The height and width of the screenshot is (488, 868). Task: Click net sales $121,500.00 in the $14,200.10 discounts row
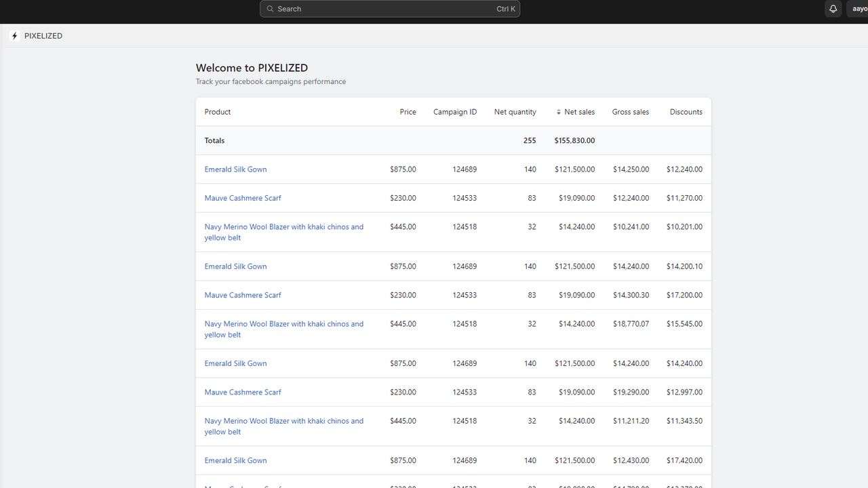[x=574, y=266]
